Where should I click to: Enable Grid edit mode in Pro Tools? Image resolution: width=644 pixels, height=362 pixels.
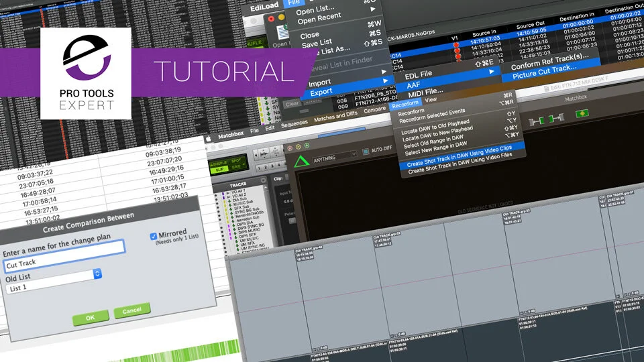click(235, 167)
